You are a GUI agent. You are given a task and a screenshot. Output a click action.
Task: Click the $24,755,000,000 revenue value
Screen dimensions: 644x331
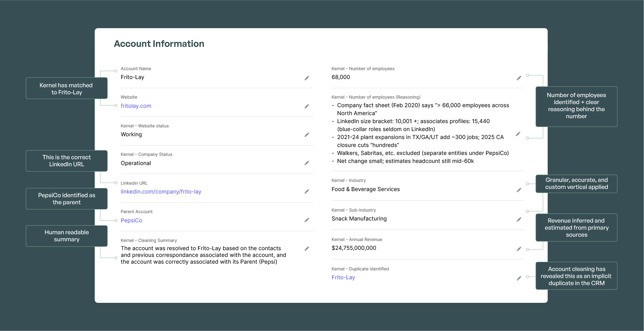(x=354, y=248)
